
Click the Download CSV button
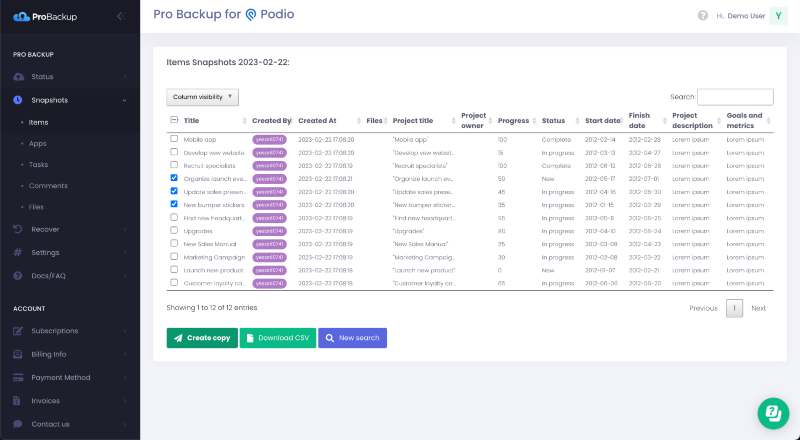point(277,338)
